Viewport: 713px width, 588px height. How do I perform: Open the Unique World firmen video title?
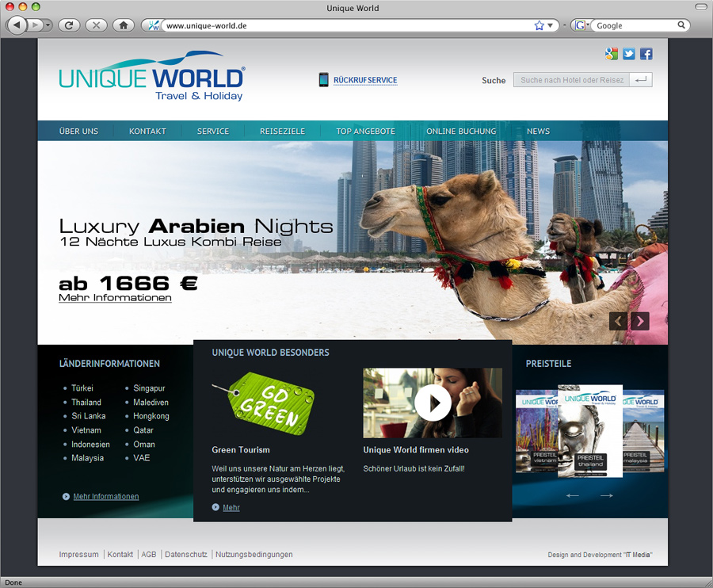tap(416, 450)
